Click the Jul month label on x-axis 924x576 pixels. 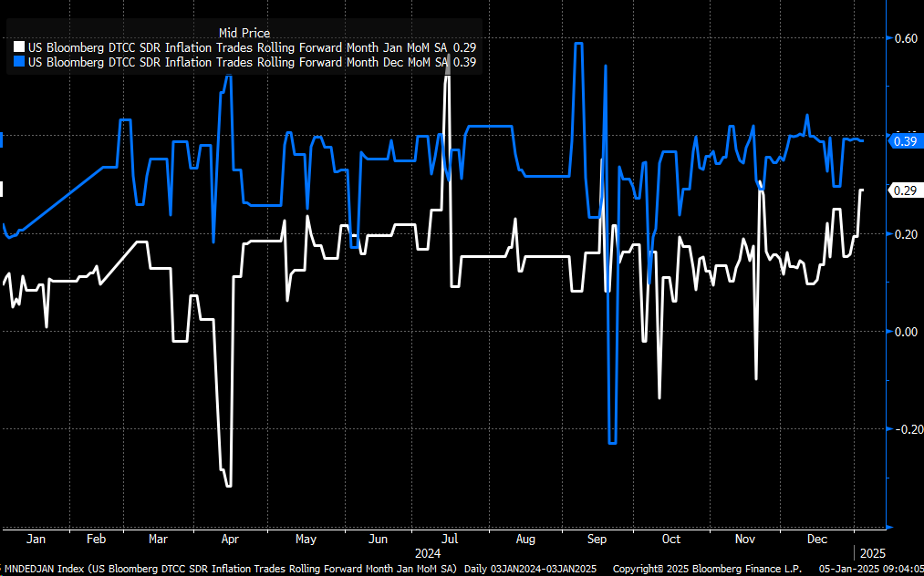coord(451,539)
